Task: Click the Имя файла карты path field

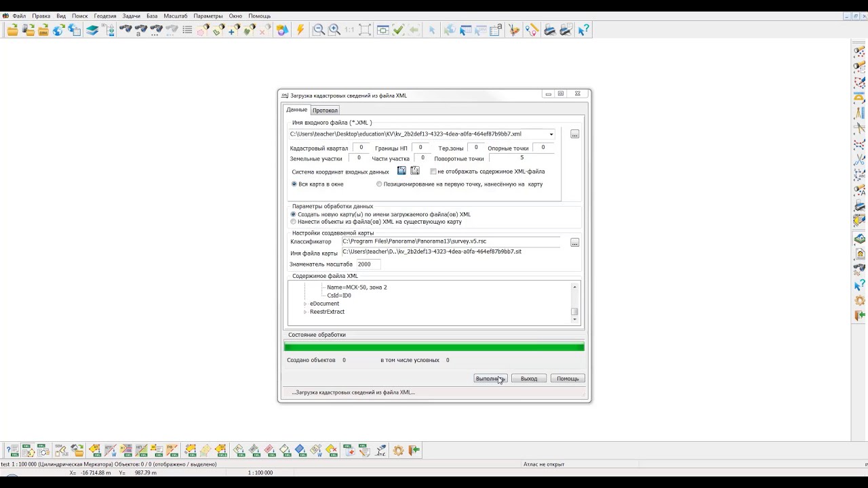Action: tap(451, 251)
